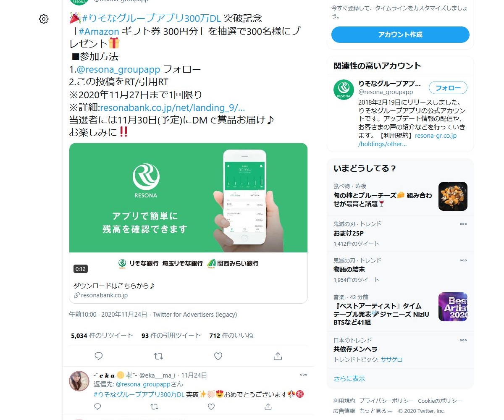Click the アカウント作成 button

tap(400, 35)
